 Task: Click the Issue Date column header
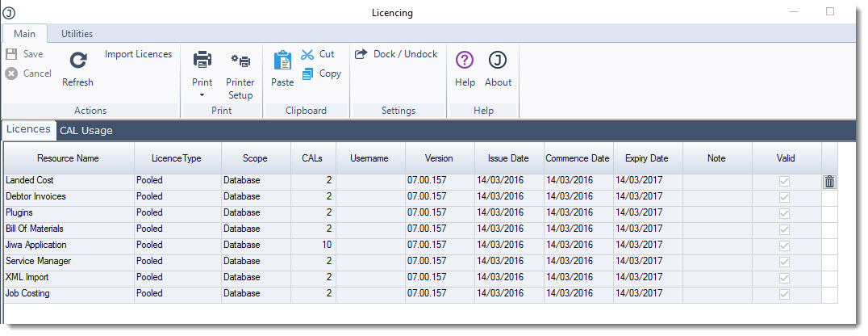coord(509,158)
